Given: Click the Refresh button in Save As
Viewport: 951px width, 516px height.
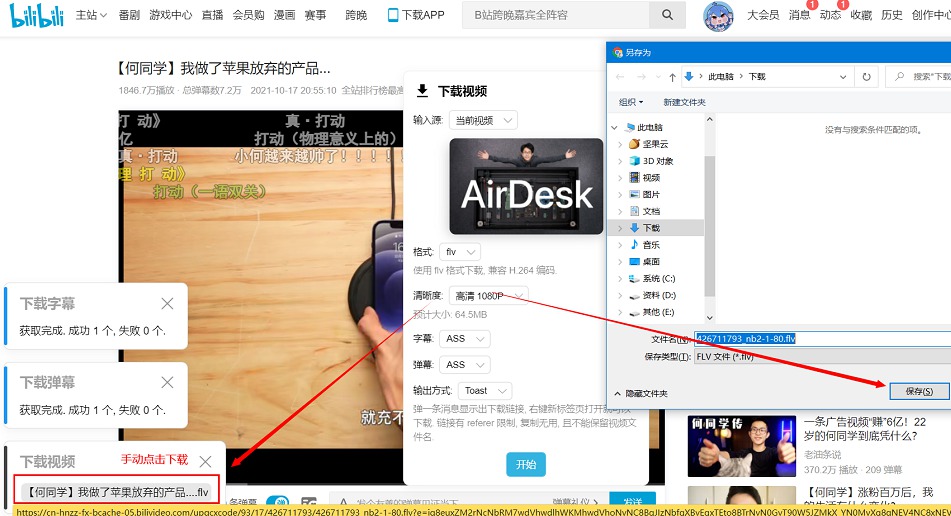Looking at the screenshot, I should pos(866,76).
